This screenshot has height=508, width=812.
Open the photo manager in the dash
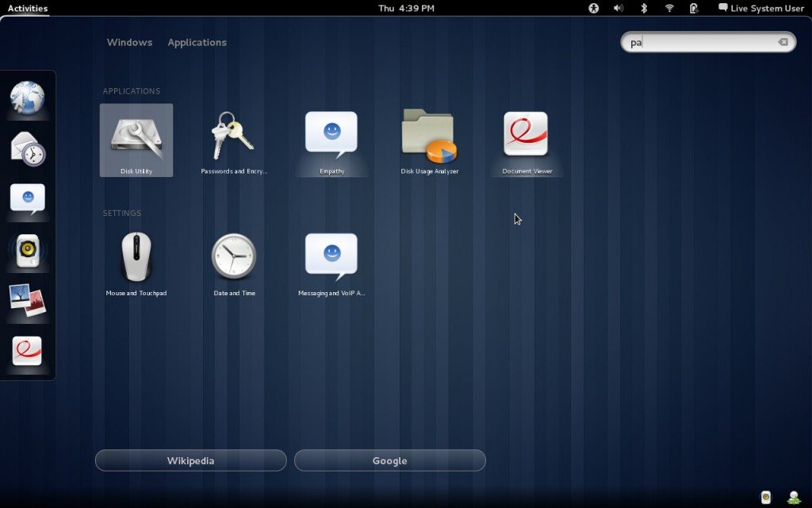pyautogui.click(x=28, y=302)
